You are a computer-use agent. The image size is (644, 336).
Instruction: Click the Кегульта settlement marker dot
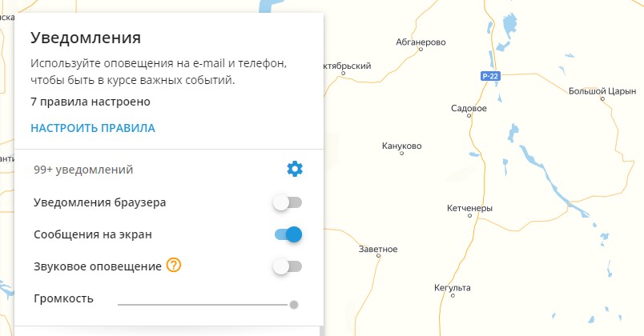453,295
